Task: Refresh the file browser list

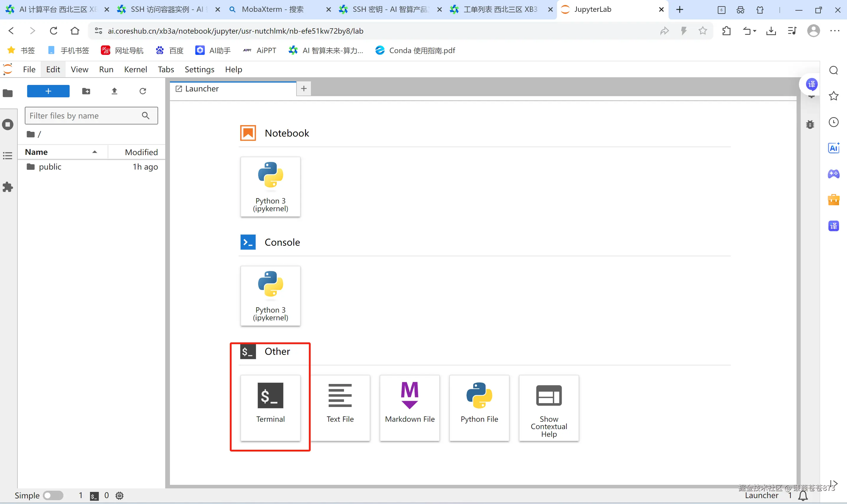Action: (143, 91)
